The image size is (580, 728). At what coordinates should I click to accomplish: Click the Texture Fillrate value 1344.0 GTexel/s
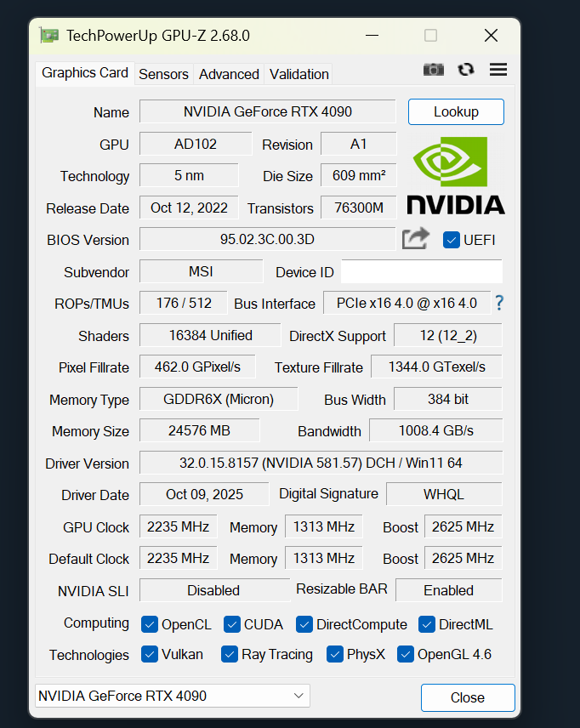(x=436, y=367)
